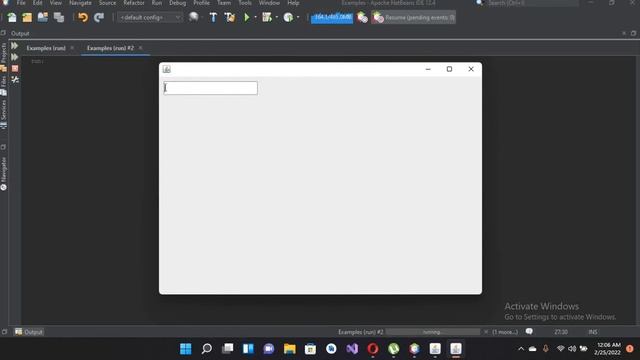Open the View menu

pyautogui.click(x=56, y=3)
